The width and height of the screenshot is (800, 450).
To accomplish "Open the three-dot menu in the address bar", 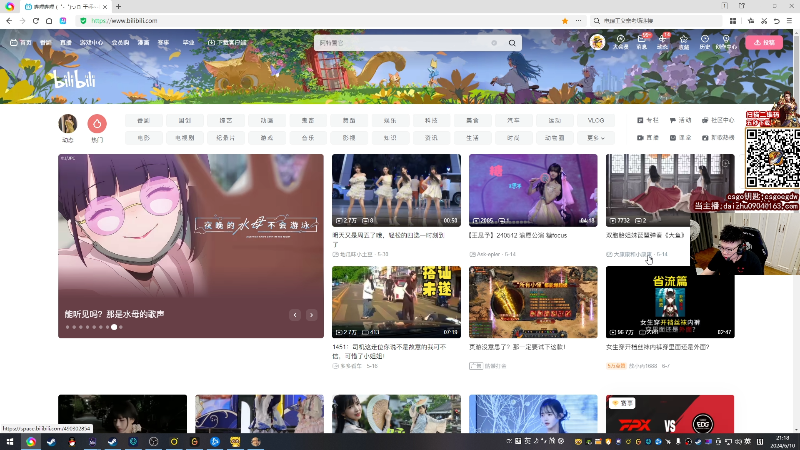I will (578, 21).
